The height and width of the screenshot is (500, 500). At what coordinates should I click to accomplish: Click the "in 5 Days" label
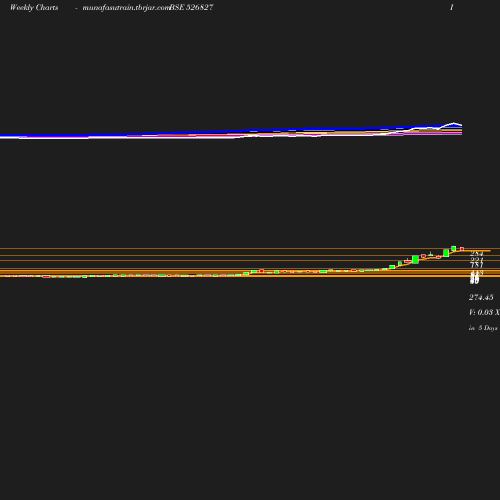(483, 328)
